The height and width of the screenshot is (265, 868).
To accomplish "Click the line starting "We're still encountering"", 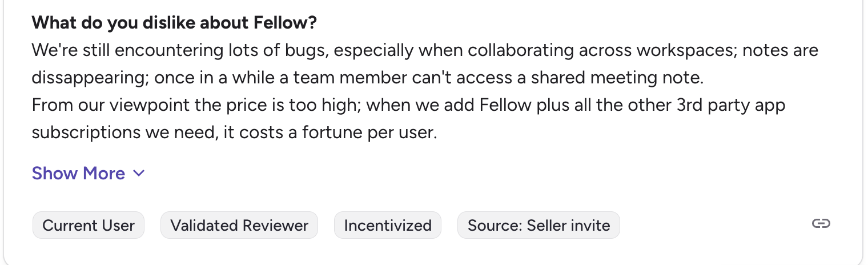I will [425, 51].
